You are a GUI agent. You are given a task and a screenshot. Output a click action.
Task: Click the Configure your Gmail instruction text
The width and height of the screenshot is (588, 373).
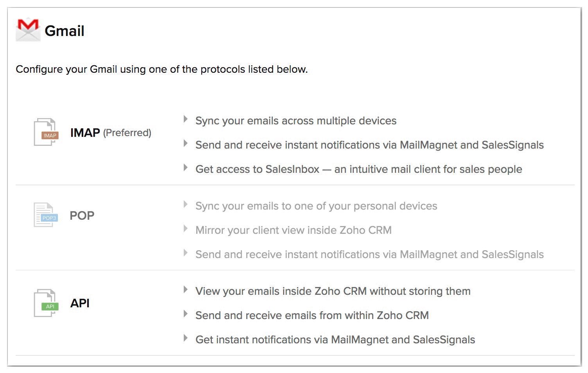coord(161,69)
